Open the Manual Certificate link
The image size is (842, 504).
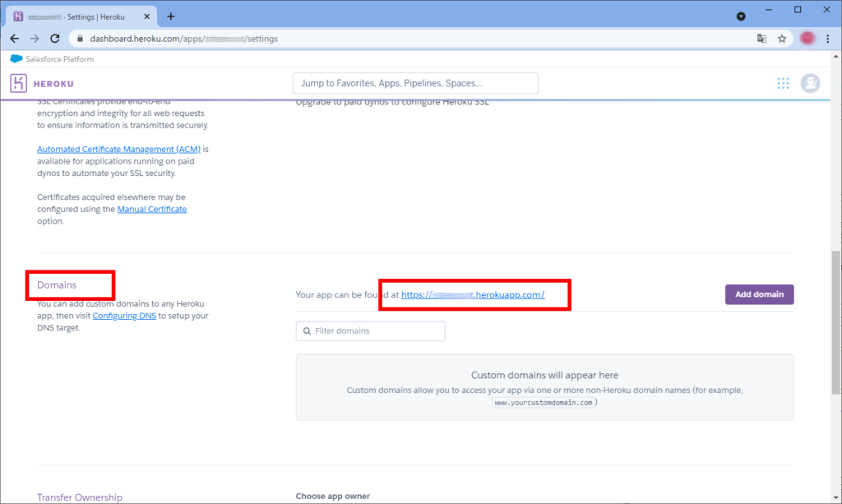152,210
